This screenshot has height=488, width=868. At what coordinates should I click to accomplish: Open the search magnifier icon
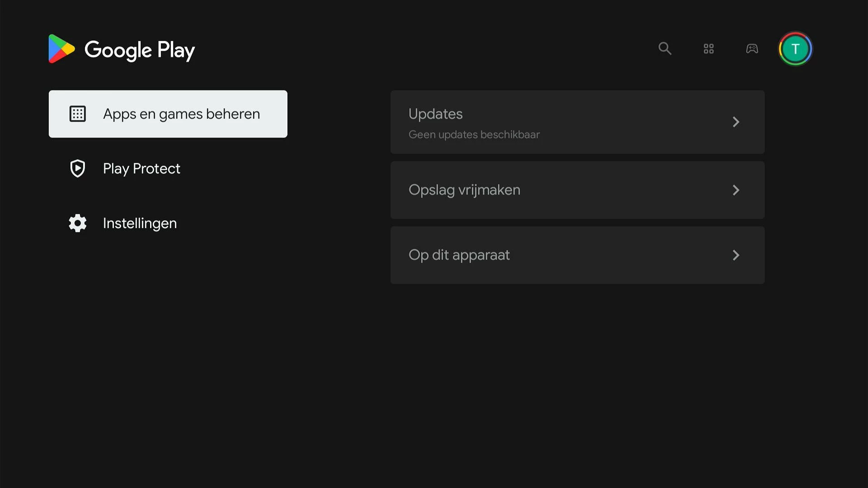click(x=665, y=48)
